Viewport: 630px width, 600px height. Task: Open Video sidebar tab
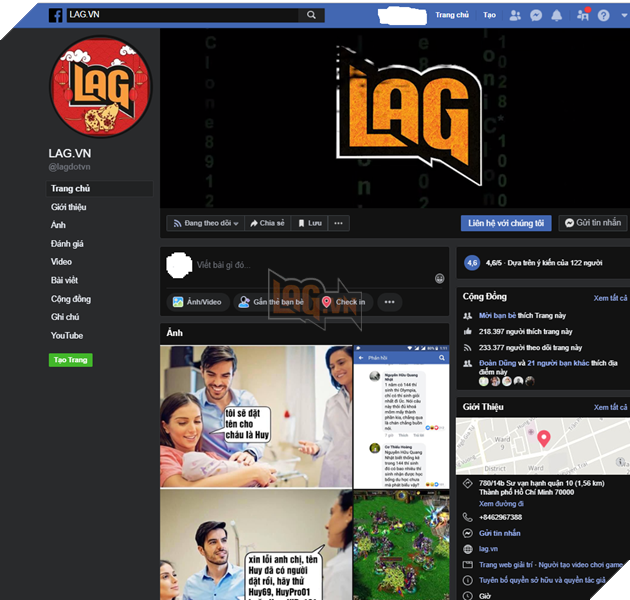click(x=61, y=262)
